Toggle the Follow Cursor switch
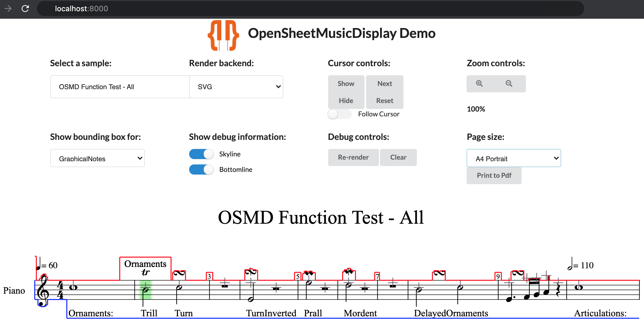This screenshot has height=323, width=644. tap(339, 114)
